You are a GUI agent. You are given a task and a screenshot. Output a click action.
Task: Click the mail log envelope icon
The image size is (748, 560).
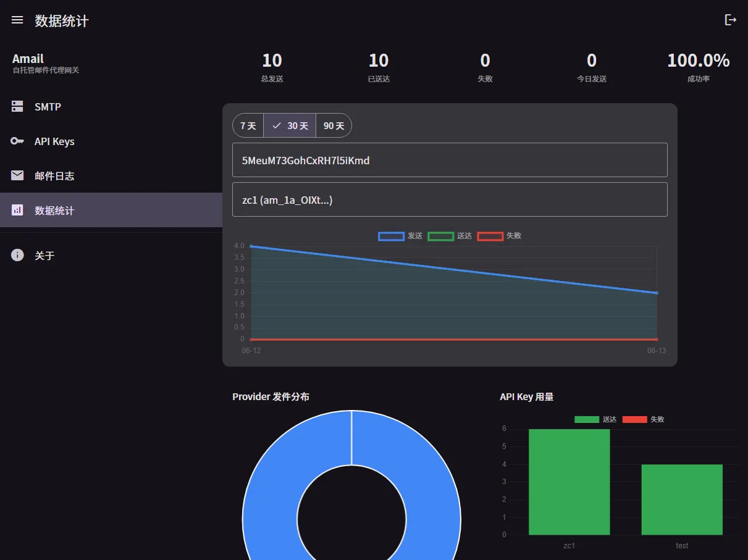(x=17, y=175)
